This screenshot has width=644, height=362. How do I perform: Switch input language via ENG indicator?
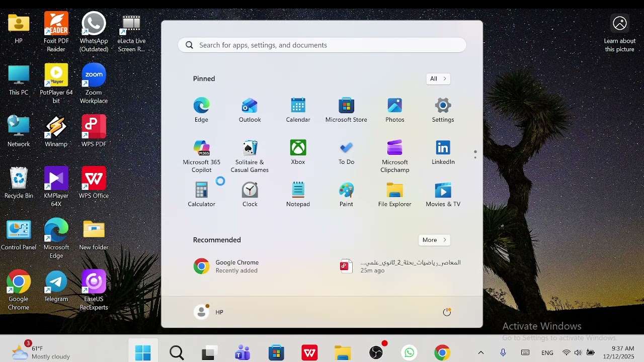(547, 353)
